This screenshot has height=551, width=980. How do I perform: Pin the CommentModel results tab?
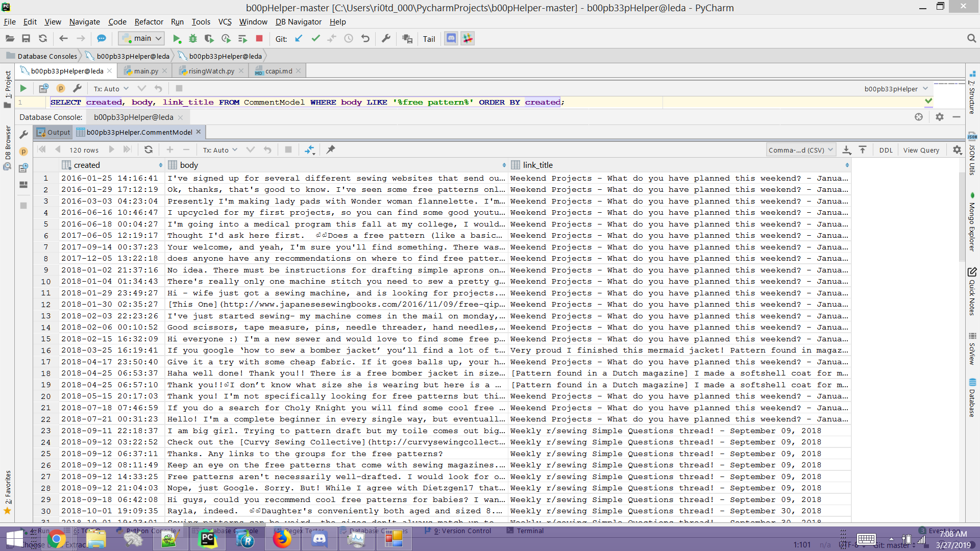tap(331, 150)
